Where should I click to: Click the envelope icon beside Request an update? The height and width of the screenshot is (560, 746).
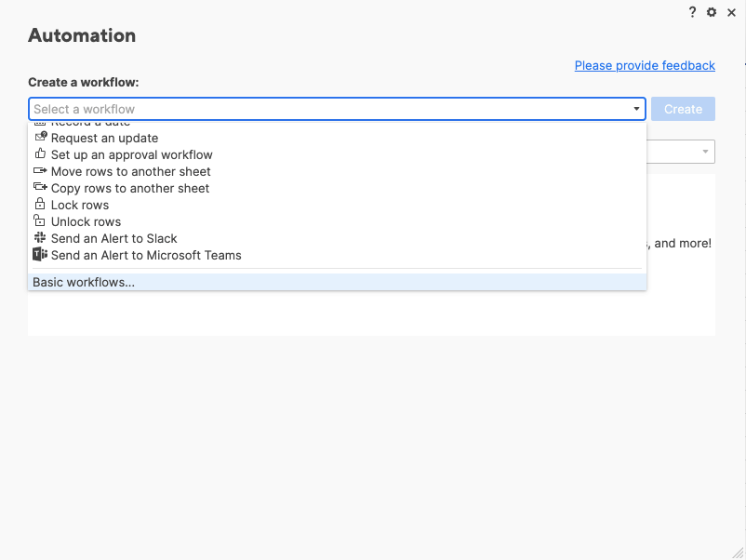[x=40, y=138]
